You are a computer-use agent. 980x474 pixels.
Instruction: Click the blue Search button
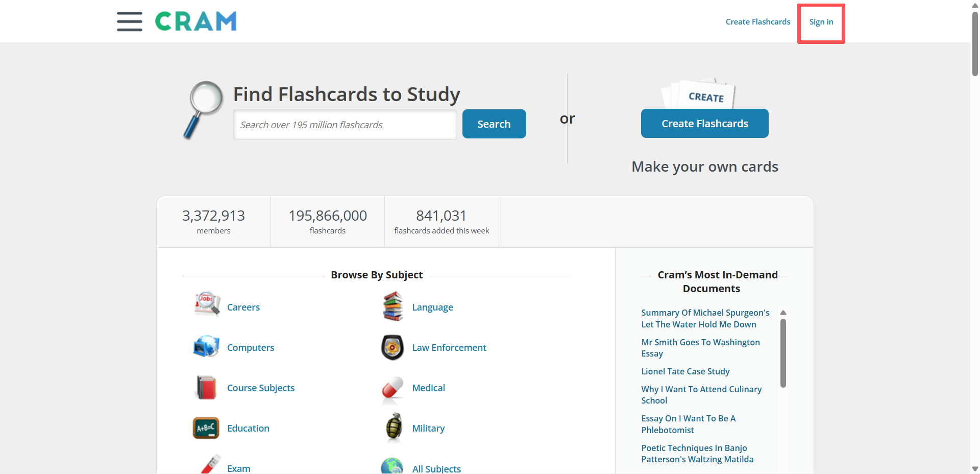click(494, 124)
